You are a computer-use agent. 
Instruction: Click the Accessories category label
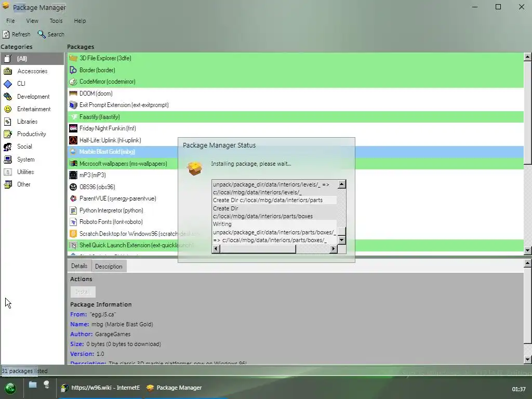point(33,71)
